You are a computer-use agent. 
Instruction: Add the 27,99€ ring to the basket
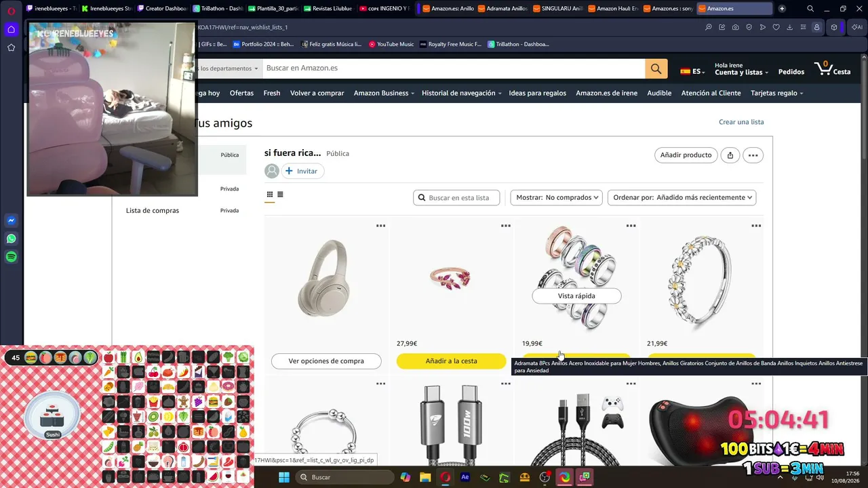pos(452,361)
